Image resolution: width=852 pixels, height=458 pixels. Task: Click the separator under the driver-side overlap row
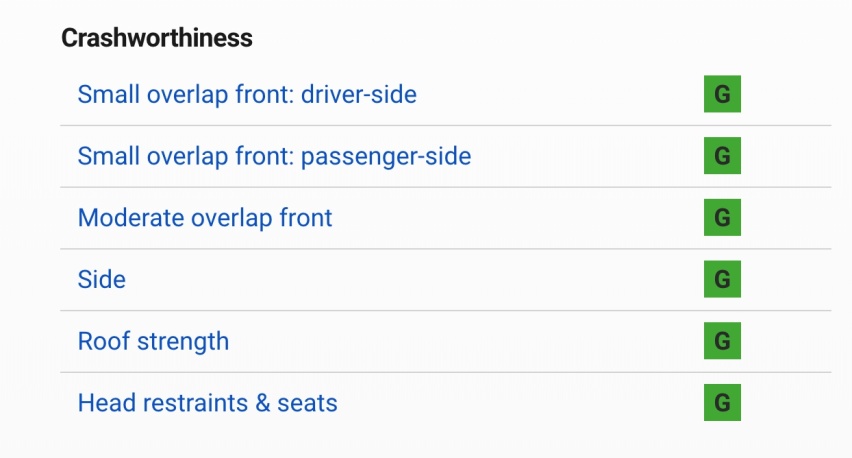pos(446,126)
